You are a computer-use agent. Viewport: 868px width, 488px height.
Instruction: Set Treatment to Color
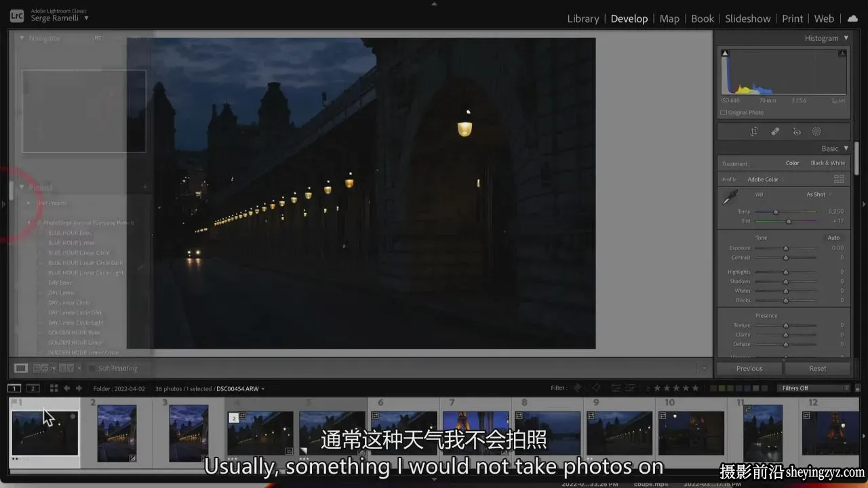click(793, 163)
